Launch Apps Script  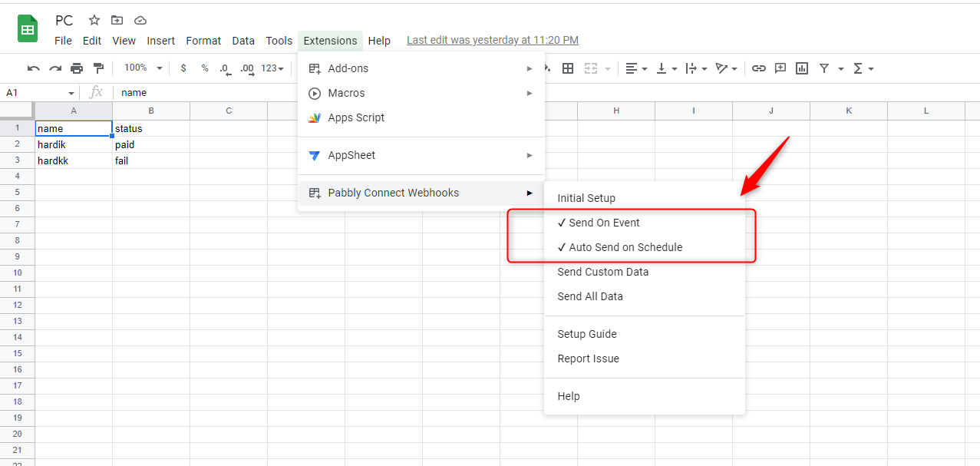tap(421, 117)
